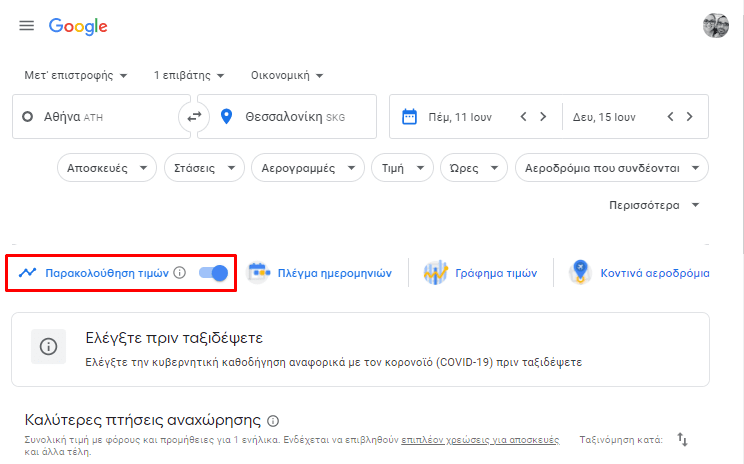
Task: Move return date Δευ, 15 Ιουν back
Action: [670, 117]
